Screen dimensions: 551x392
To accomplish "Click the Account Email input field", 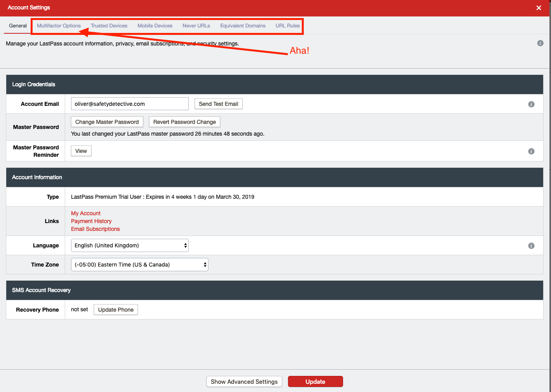I will 130,104.
